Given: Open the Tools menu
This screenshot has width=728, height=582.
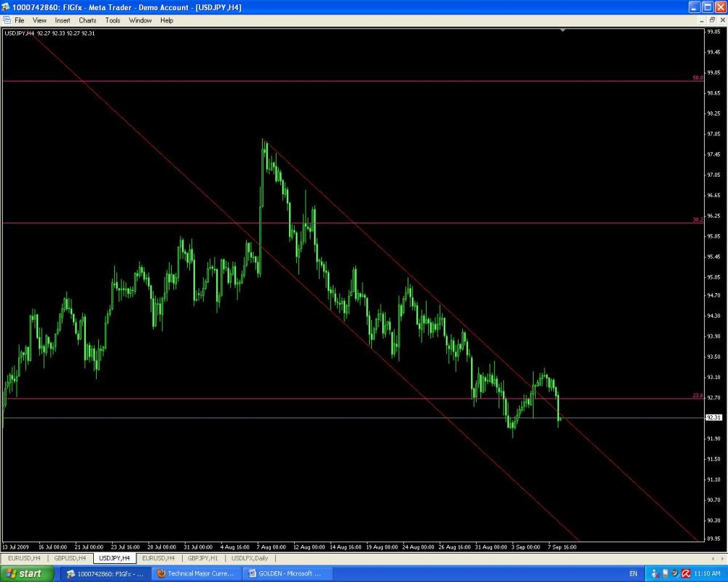Looking at the screenshot, I should (112, 20).
